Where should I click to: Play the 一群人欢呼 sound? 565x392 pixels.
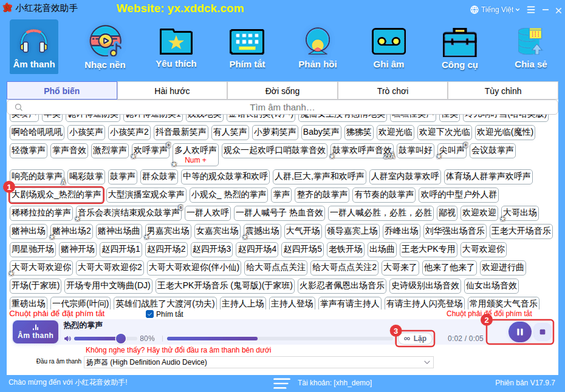(208, 213)
